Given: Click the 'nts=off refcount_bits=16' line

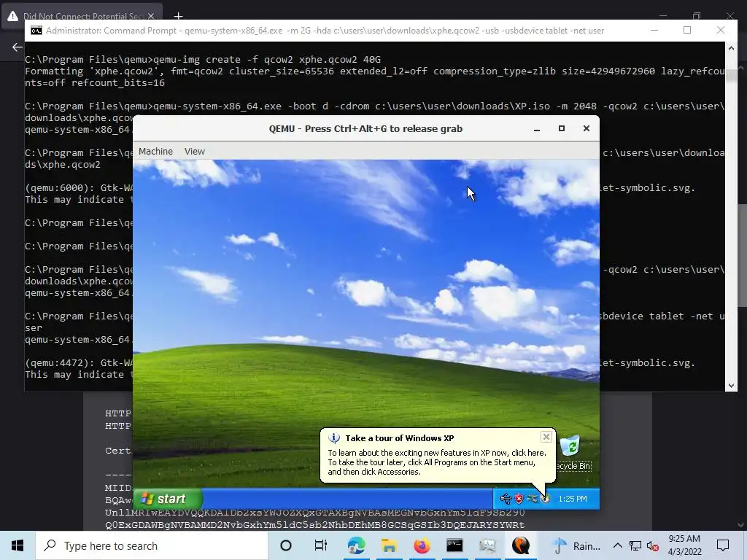Looking at the screenshot, I should (95, 83).
